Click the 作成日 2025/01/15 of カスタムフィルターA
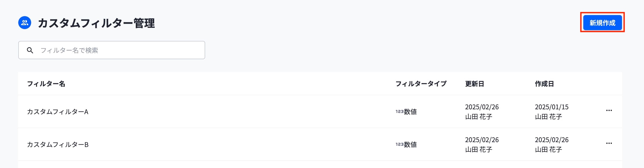This screenshot has height=168, width=644. pos(552,107)
